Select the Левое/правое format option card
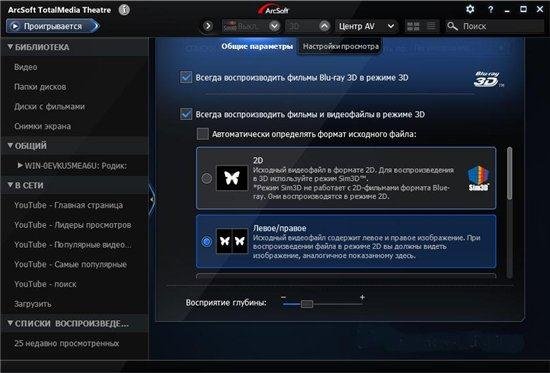The height and width of the screenshot is (373, 550). [346, 241]
